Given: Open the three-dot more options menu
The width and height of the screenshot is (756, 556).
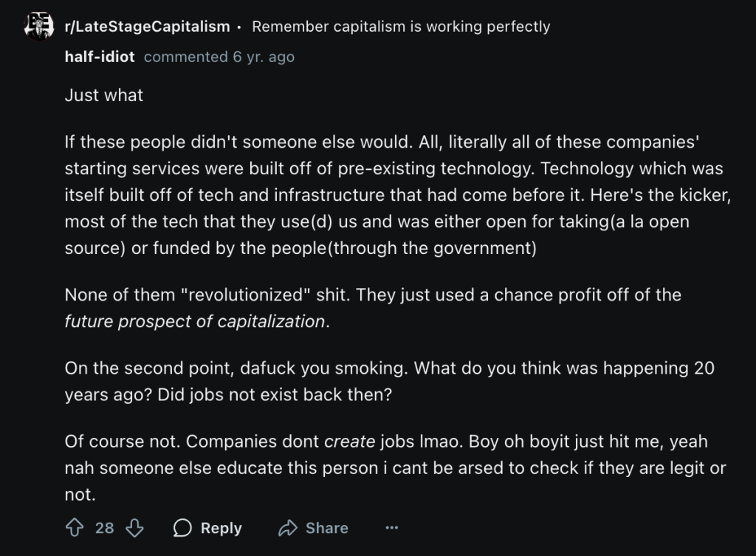Looking at the screenshot, I should point(392,527).
